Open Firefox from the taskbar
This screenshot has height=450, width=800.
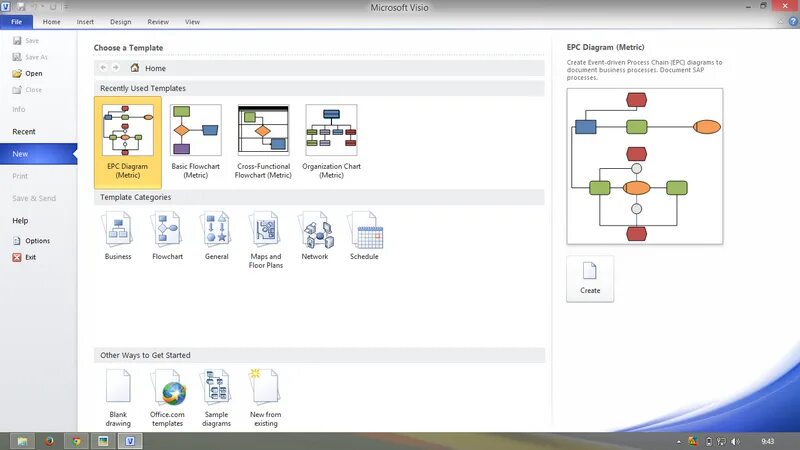pyautogui.click(x=49, y=441)
